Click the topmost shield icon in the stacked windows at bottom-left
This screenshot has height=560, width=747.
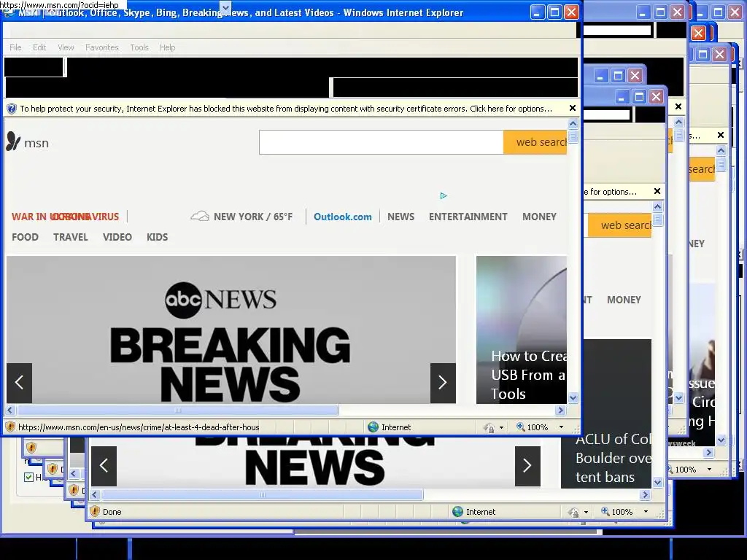point(31,448)
